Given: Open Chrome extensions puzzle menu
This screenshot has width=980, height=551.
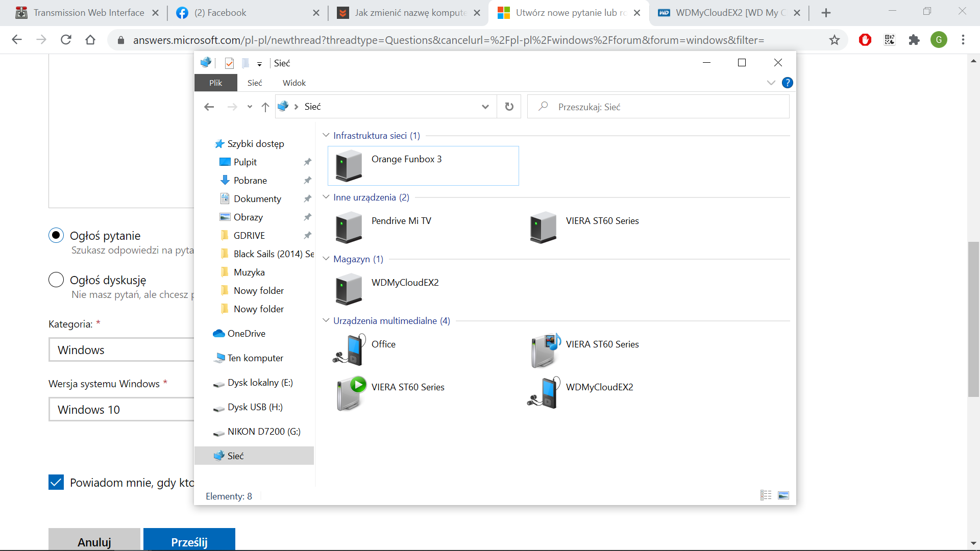Looking at the screenshot, I should (x=914, y=40).
